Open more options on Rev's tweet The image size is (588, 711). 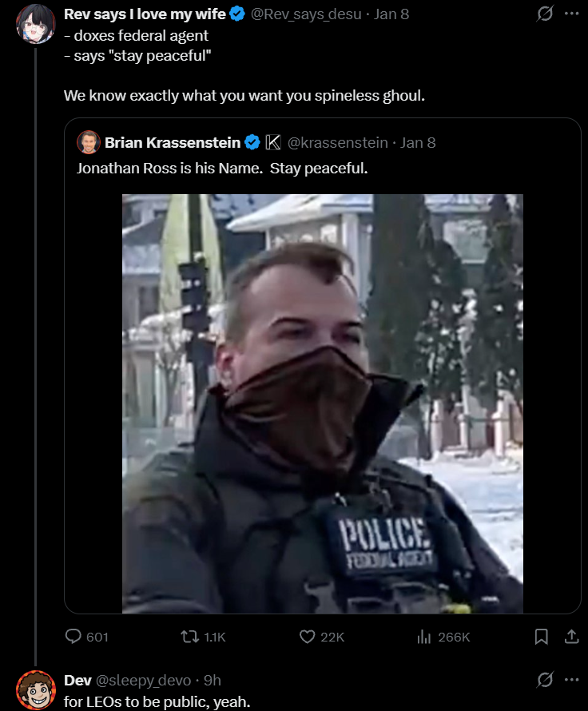572,14
